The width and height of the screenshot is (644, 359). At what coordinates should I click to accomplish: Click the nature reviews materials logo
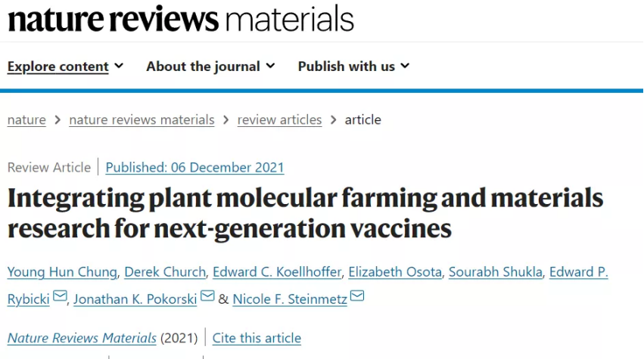click(181, 19)
